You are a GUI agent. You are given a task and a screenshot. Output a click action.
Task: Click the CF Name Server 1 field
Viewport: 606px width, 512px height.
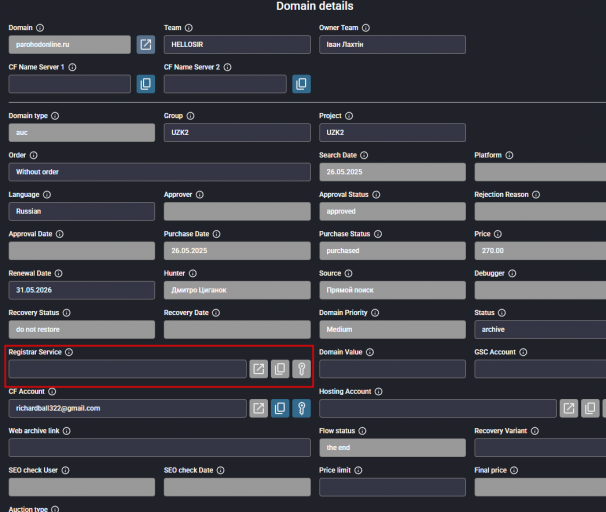click(x=70, y=84)
